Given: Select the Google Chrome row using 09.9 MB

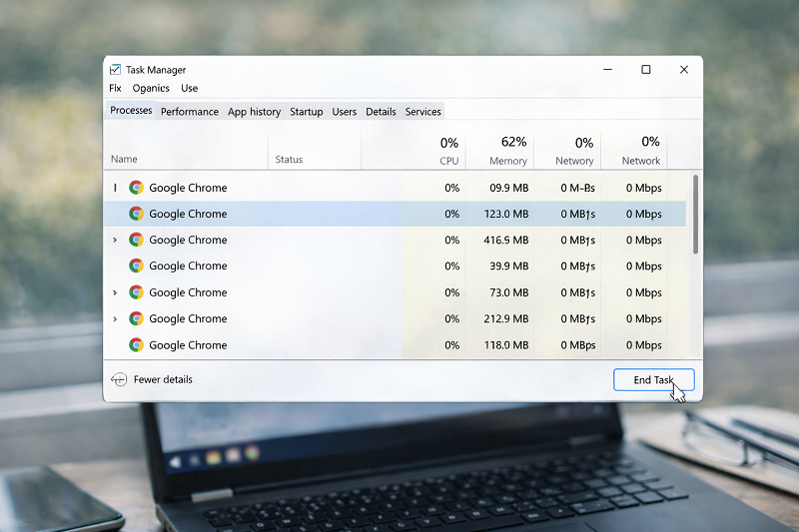Looking at the screenshot, I should click(395, 188).
